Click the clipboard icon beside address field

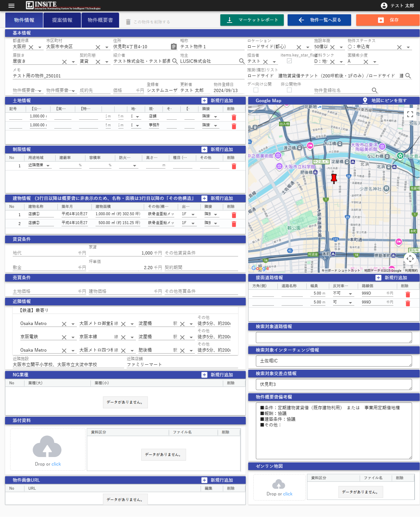tap(174, 47)
